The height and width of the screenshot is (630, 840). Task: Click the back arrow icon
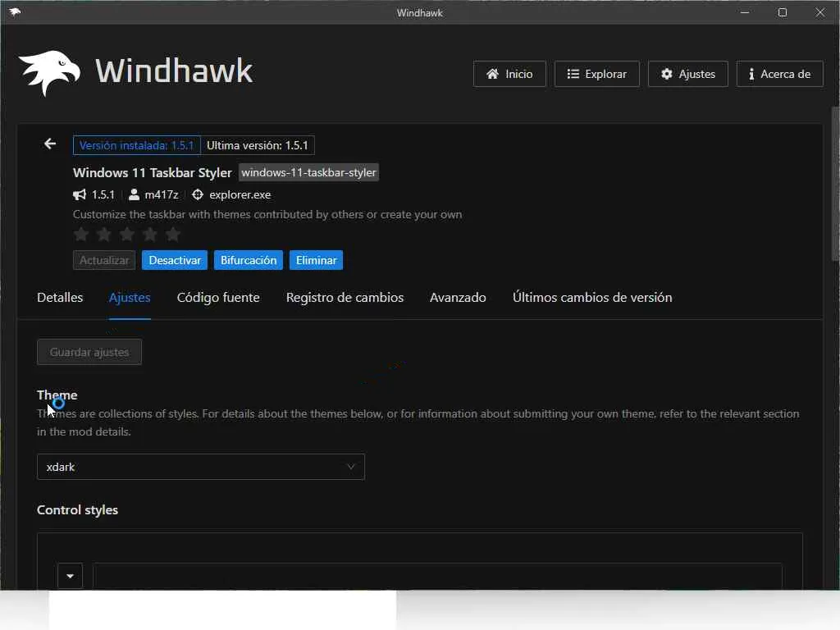[50, 144]
